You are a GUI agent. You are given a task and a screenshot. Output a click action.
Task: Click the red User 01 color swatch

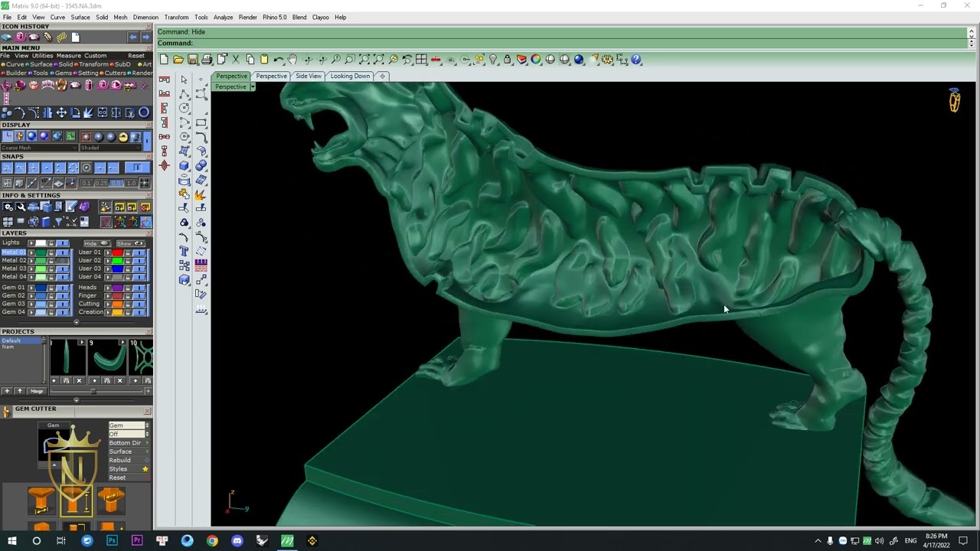pyautogui.click(x=117, y=253)
